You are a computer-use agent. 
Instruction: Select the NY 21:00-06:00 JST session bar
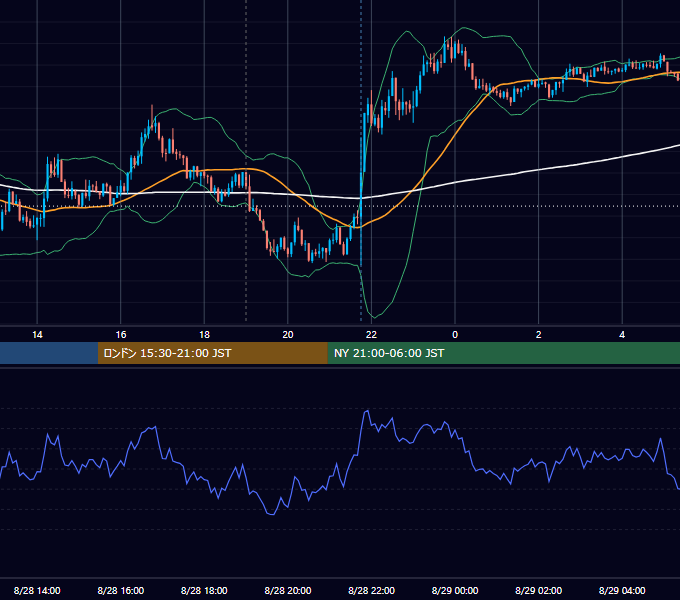(503, 353)
